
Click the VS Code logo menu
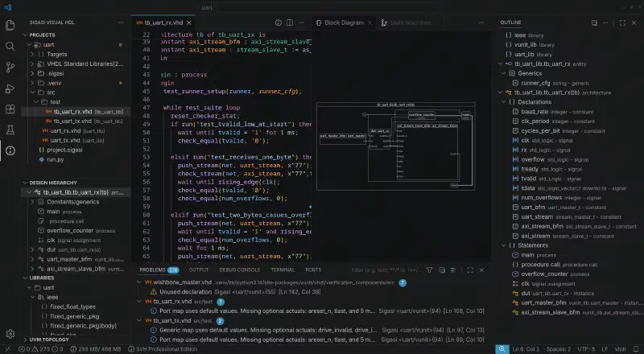7,7
